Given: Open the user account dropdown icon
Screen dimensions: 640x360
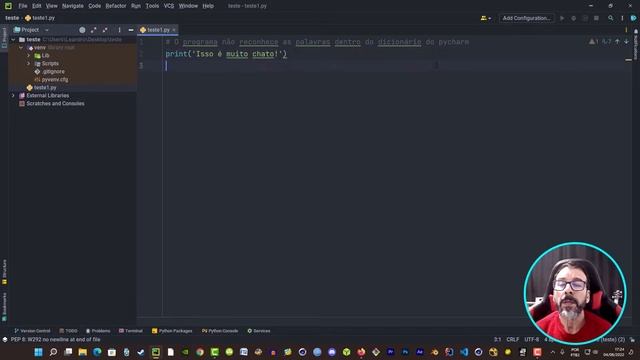Looking at the screenshot, I should pos(485,18).
